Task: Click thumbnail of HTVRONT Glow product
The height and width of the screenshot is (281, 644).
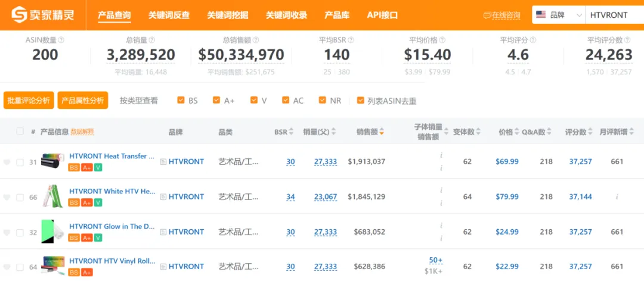Action: [x=53, y=232]
